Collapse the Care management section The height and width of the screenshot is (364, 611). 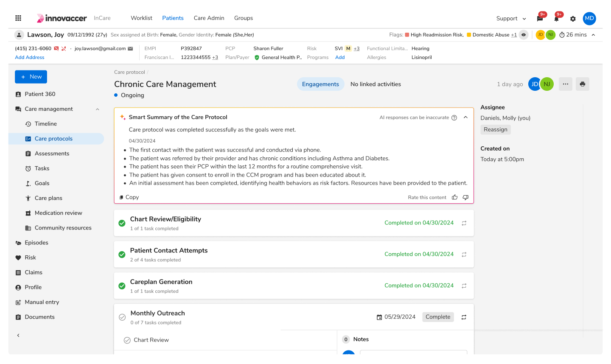click(98, 109)
